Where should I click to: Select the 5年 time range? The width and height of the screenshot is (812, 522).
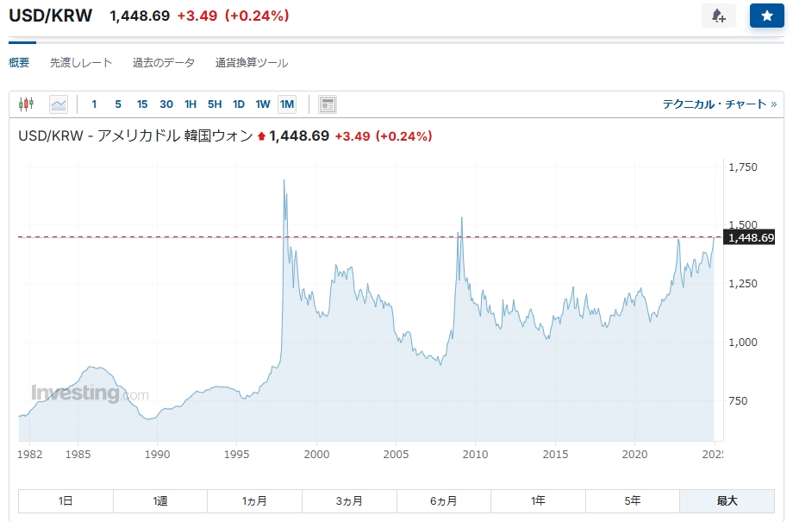click(633, 500)
